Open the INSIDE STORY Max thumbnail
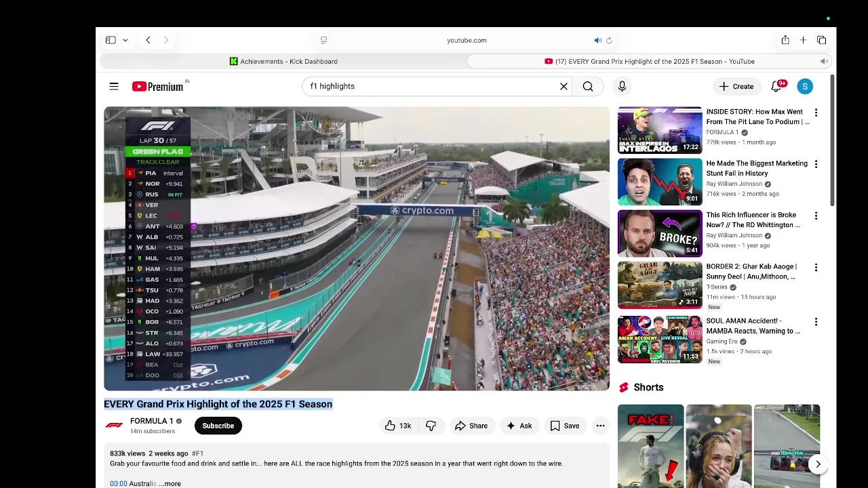Screen dimensions: 868x488 (660, 130)
